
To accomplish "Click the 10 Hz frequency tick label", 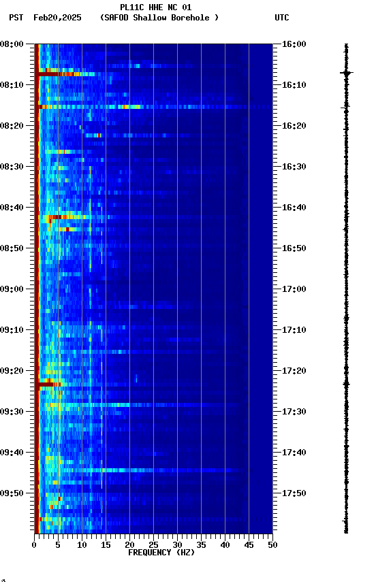I will point(82,545).
